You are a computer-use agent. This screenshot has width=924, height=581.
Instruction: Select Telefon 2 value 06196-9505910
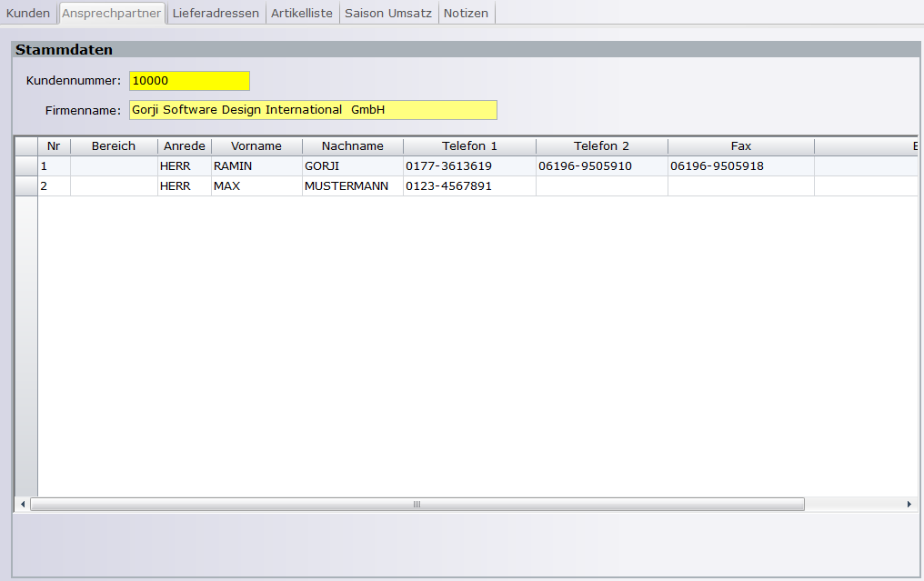(x=602, y=166)
